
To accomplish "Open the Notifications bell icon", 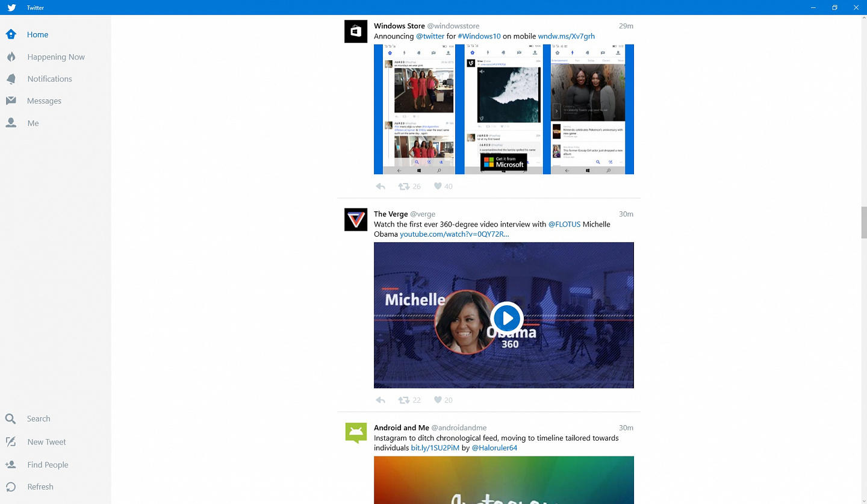I will pos(11,79).
